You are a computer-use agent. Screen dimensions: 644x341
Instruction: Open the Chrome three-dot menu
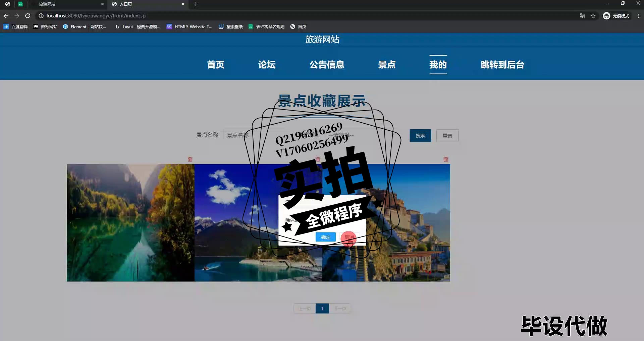[x=639, y=16]
